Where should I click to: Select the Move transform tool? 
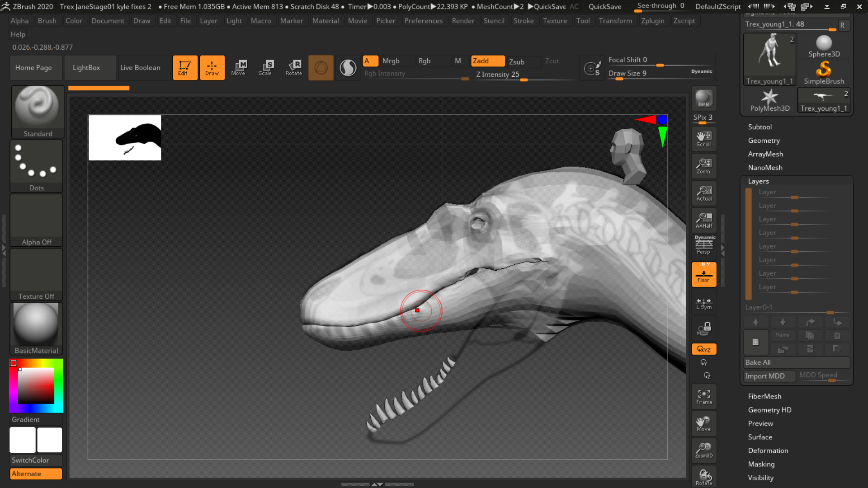click(238, 68)
